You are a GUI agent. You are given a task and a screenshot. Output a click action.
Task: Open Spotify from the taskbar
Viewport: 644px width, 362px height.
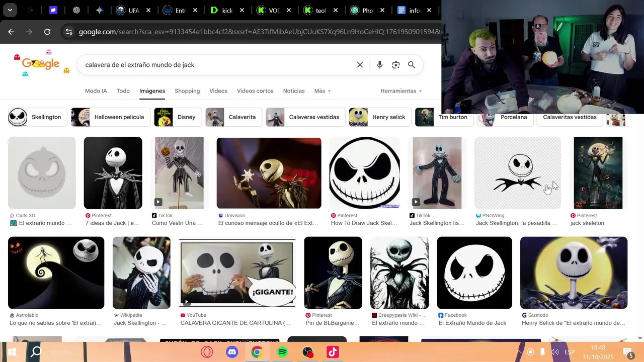[x=282, y=352]
